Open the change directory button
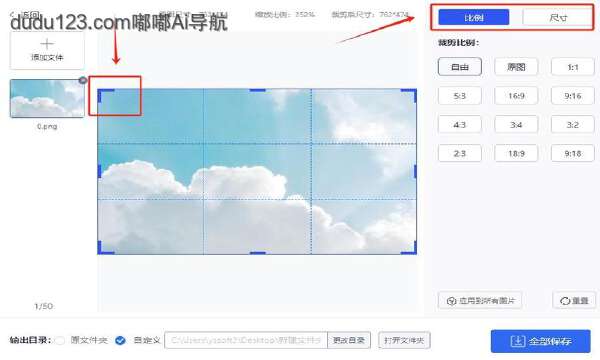Viewport: 600px width, 360px height. [349, 340]
